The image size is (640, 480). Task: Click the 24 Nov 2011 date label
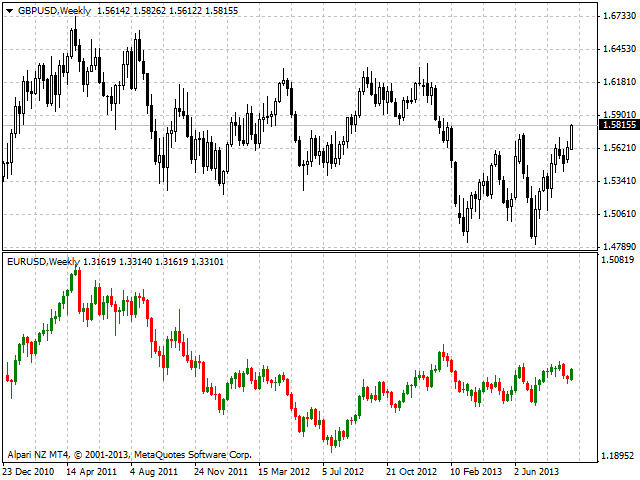coord(221,471)
